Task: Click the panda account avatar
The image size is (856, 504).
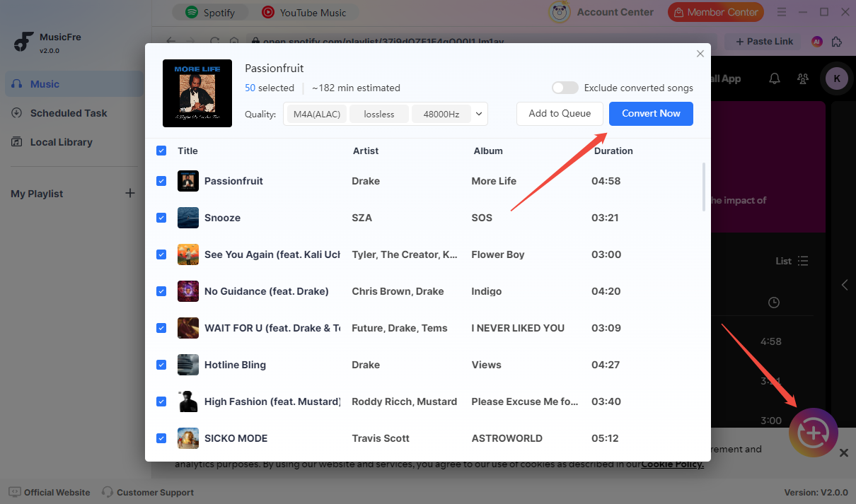Action: (560, 12)
